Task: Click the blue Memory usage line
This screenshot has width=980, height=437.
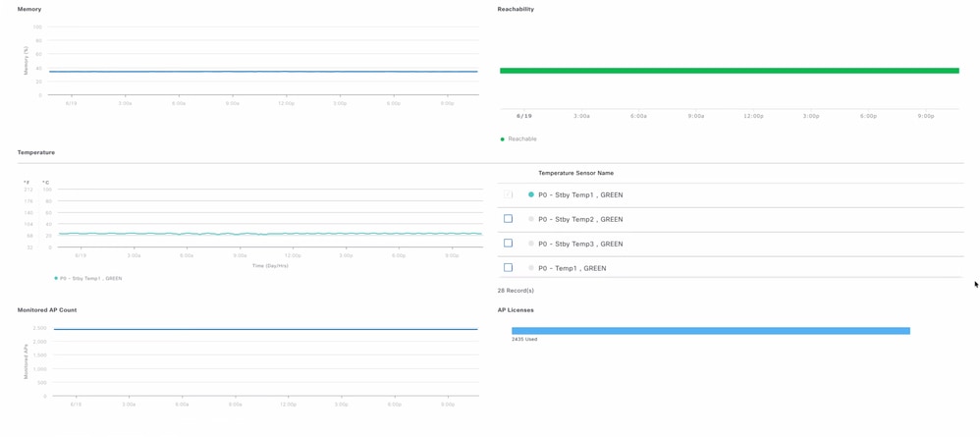Action: (266, 72)
